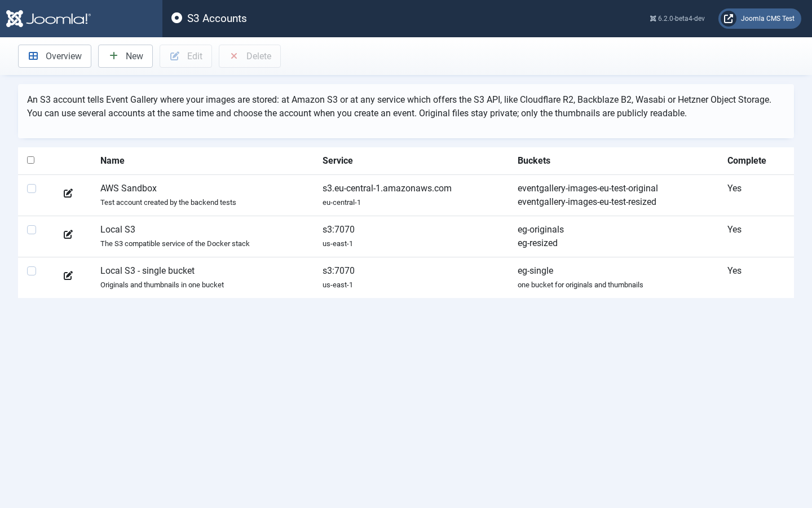Click 'The S3 compatible service of the Docker stack'
Screen dimensions: 812x508
point(175,243)
